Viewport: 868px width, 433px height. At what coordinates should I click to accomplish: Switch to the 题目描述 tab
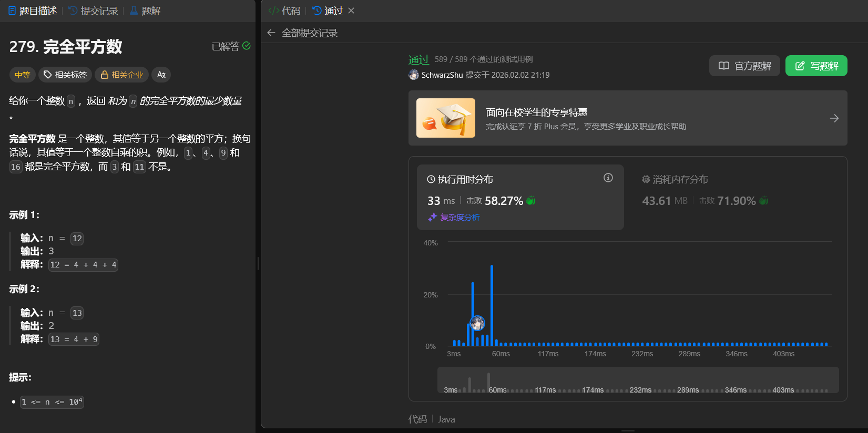(33, 11)
